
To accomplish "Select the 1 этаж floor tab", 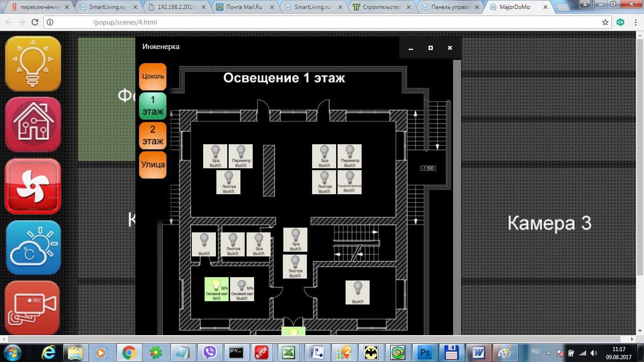I will (x=153, y=106).
